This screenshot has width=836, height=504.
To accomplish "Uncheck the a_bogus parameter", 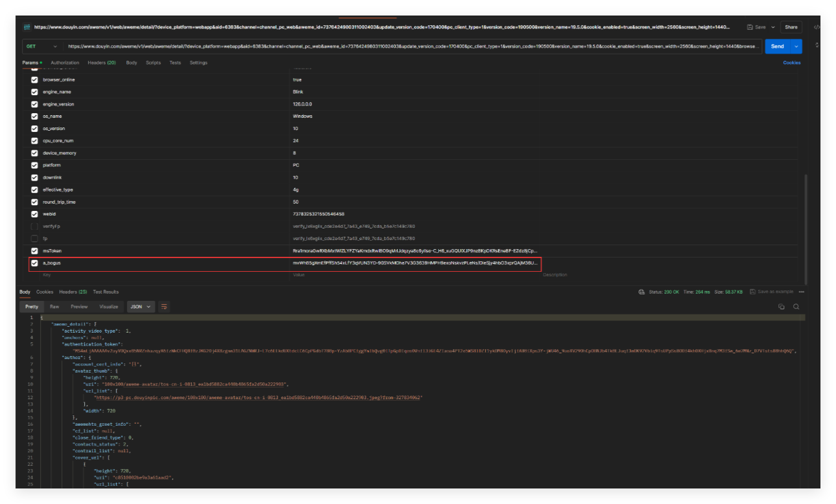I will (x=35, y=263).
